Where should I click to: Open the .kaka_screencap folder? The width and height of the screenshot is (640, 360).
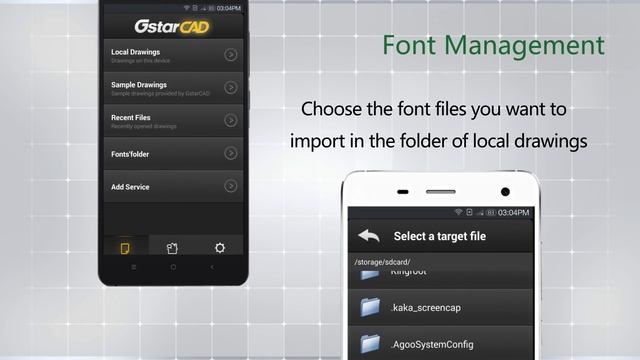(x=441, y=307)
